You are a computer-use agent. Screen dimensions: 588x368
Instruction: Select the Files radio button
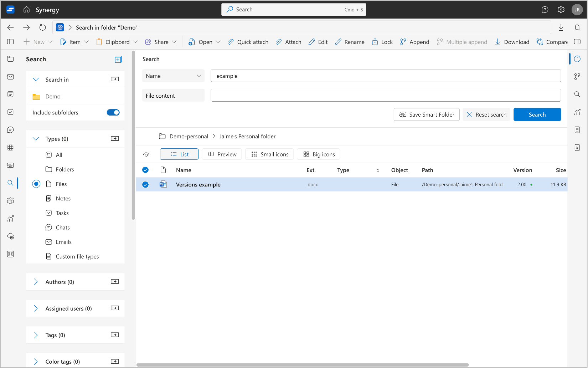point(36,184)
